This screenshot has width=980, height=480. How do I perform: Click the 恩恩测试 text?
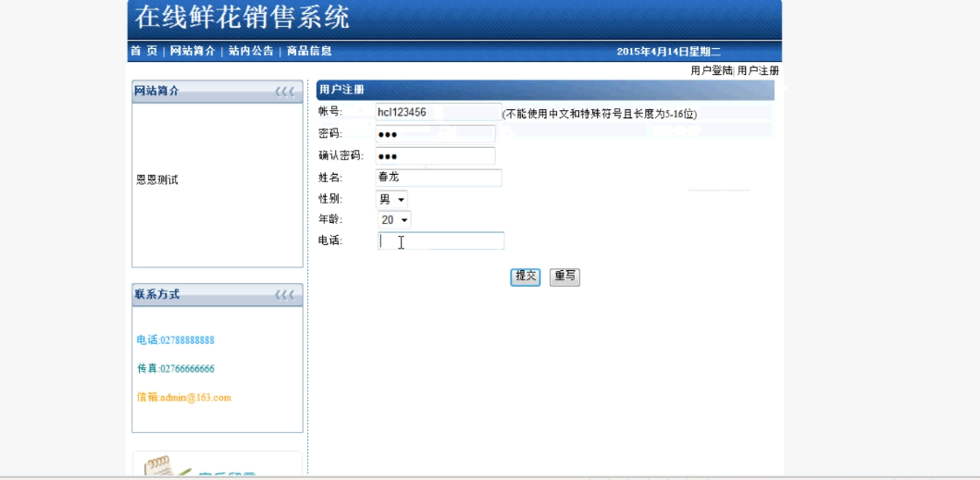click(x=157, y=180)
